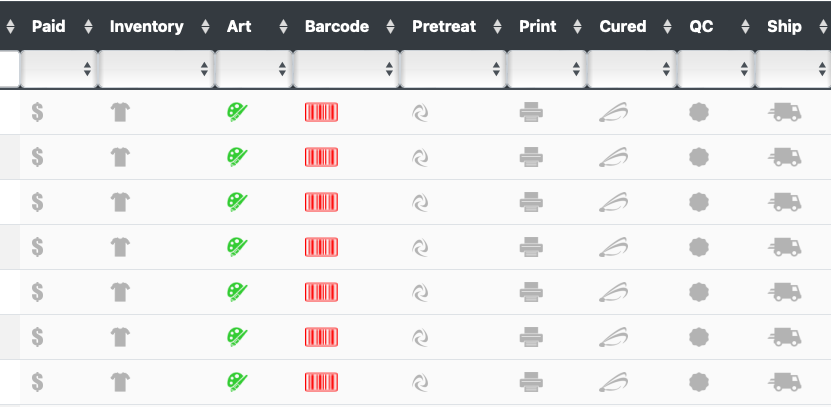
Task: Click the red Barcode icon in the second row
Action: [x=321, y=157]
